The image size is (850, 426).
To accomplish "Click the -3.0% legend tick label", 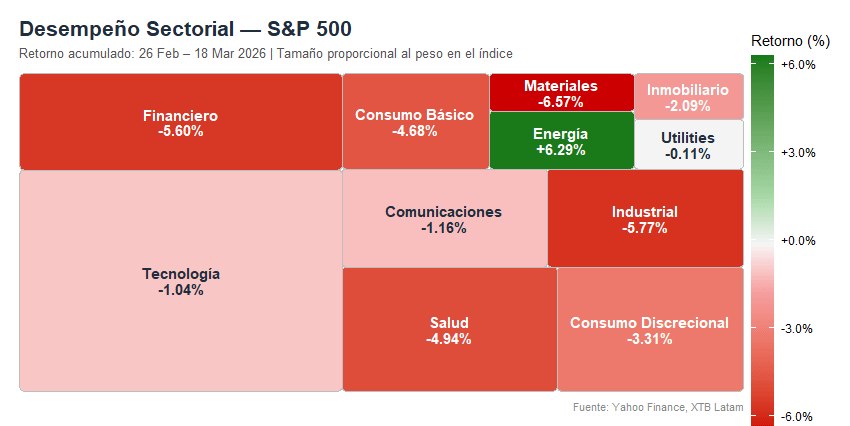I will [x=798, y=329].
